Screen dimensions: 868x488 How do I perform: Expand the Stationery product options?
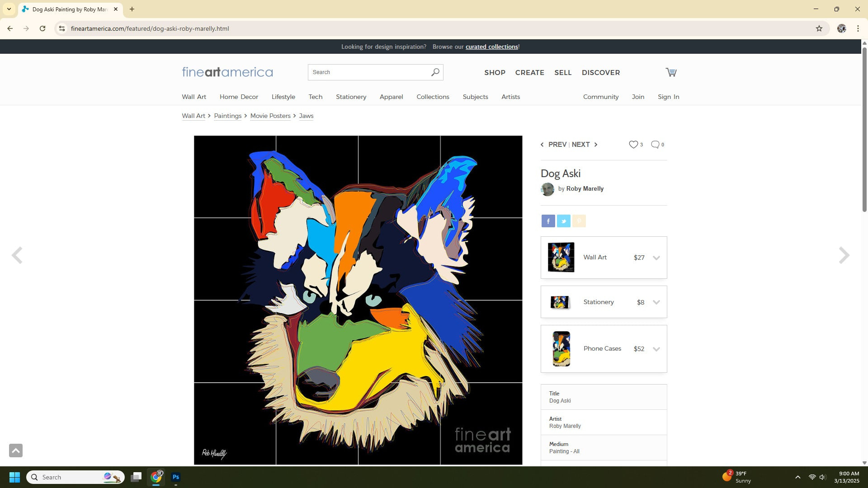click(656, 302)
